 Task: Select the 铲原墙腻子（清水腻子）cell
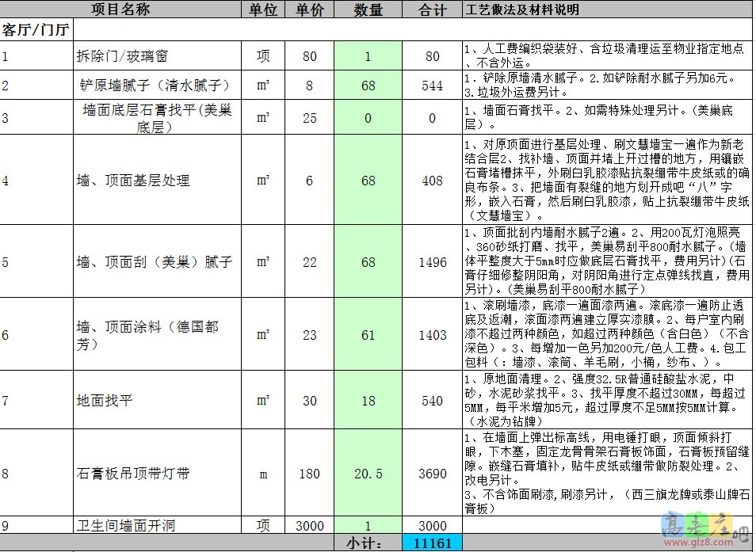pyautogui.click(x=158, y=85)
